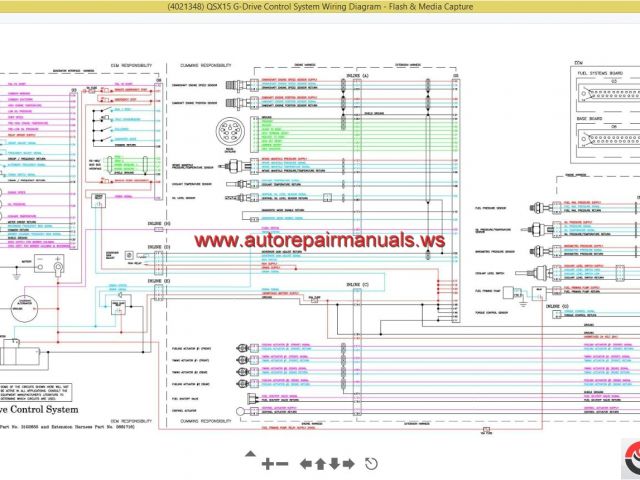Reset the view with the circular arrow

pyautogui.click(x=372, y=463)
